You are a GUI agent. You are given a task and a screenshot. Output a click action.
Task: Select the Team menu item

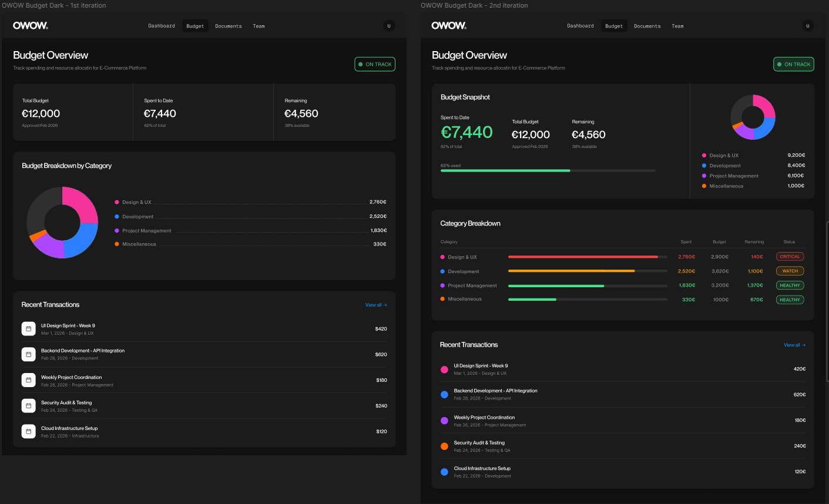(x=259, y=26)
